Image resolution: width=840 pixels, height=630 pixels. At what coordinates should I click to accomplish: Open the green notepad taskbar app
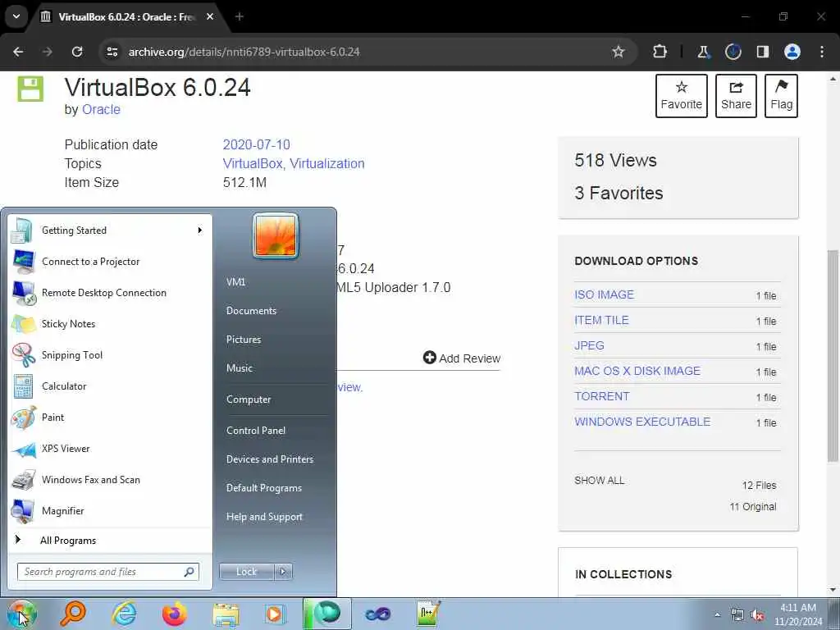[428, 614]
